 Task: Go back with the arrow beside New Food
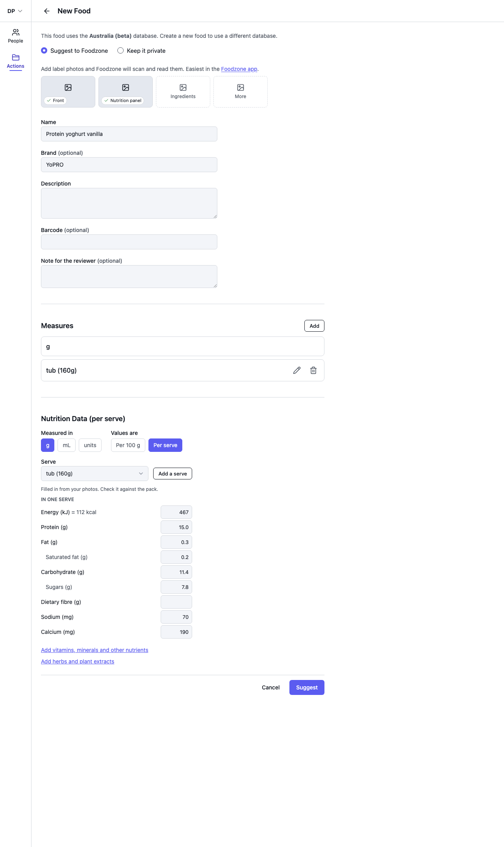click(46, 11)
